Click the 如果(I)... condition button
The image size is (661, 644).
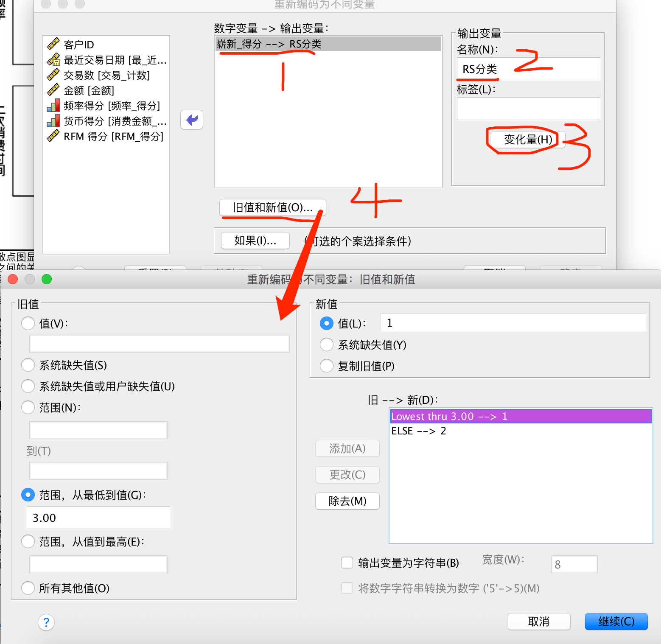coord(255,241)
